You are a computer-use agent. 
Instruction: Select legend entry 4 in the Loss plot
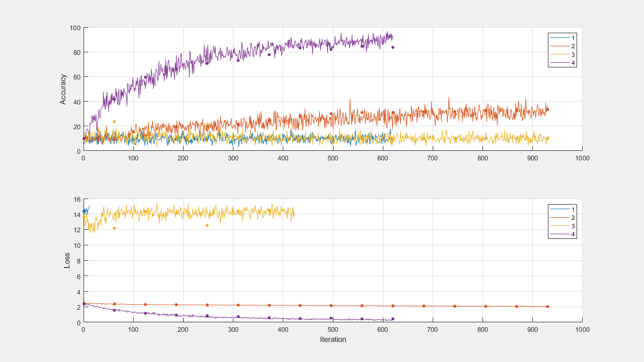[x=562, y=234]
